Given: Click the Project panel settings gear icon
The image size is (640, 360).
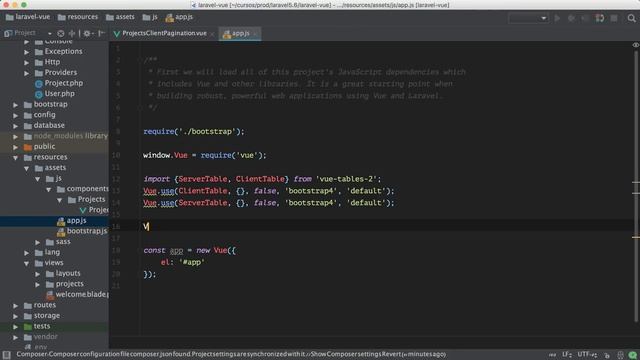Looking at the screenshot, I should [87, 33].
